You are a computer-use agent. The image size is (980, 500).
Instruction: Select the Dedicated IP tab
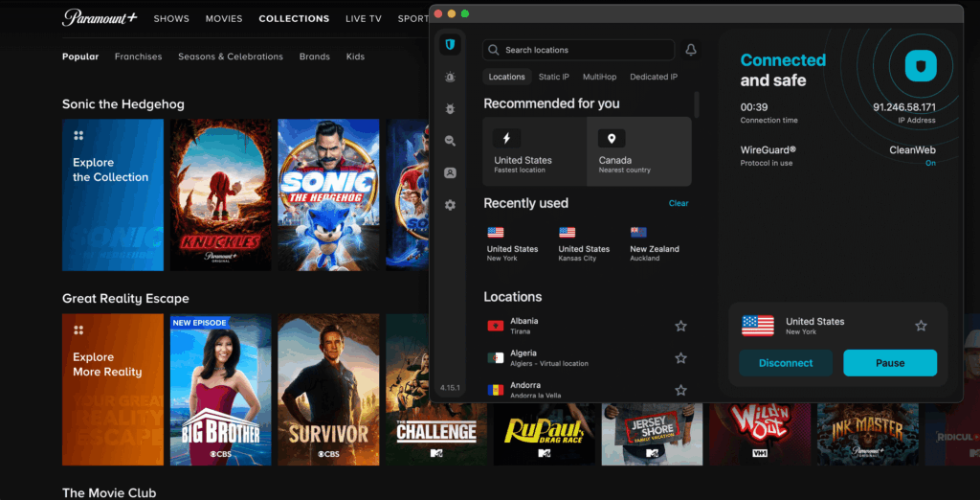[653, 77]
